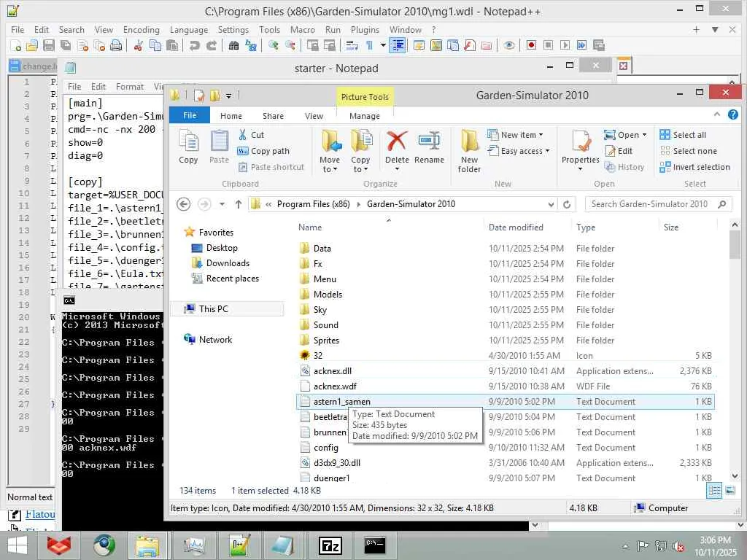Image resolution: width=747 pixels, height=560 pixels.
Task: Open recent locations dropdown beside forward arrow
Action: (x=222, y=204)
